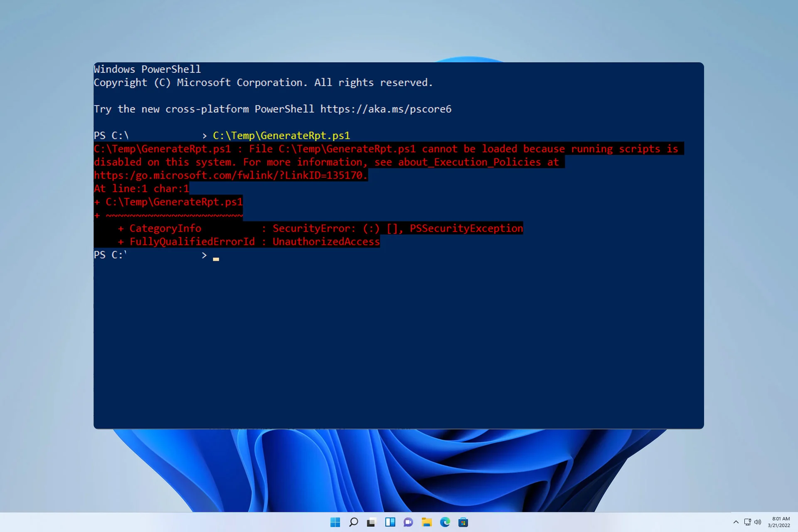Screen dimensions: 798x532
Task: Open the Start menu
Action: [x=335, y=522]
